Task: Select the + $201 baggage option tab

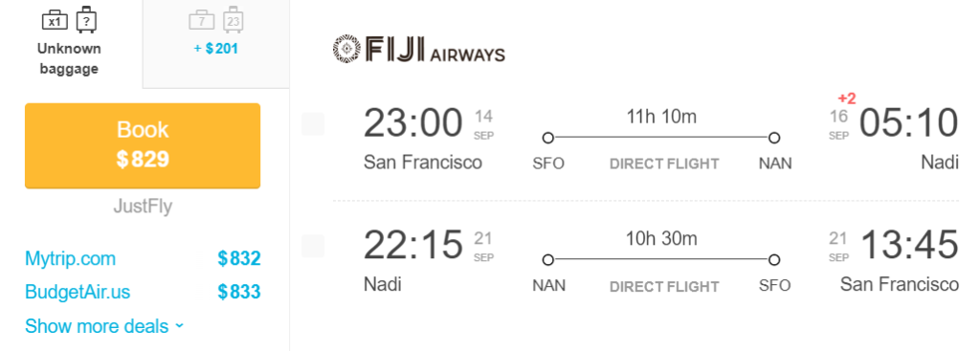Action: (216, 42)
